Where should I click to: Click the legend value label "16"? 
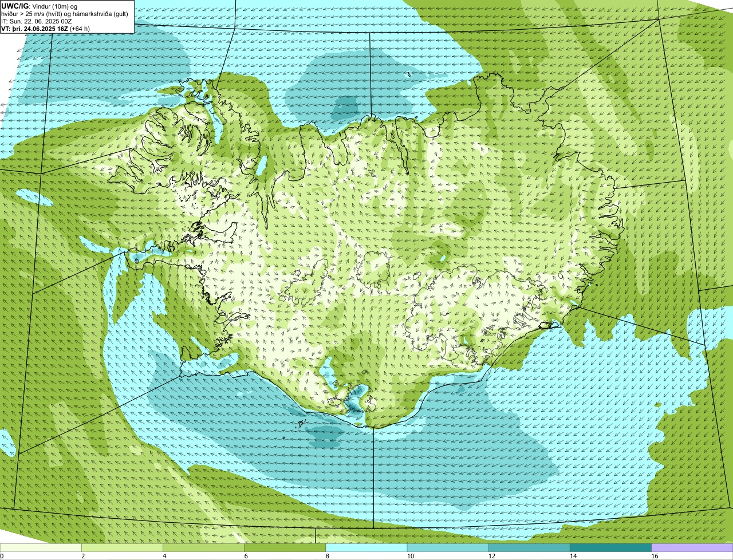coord(655,556)
